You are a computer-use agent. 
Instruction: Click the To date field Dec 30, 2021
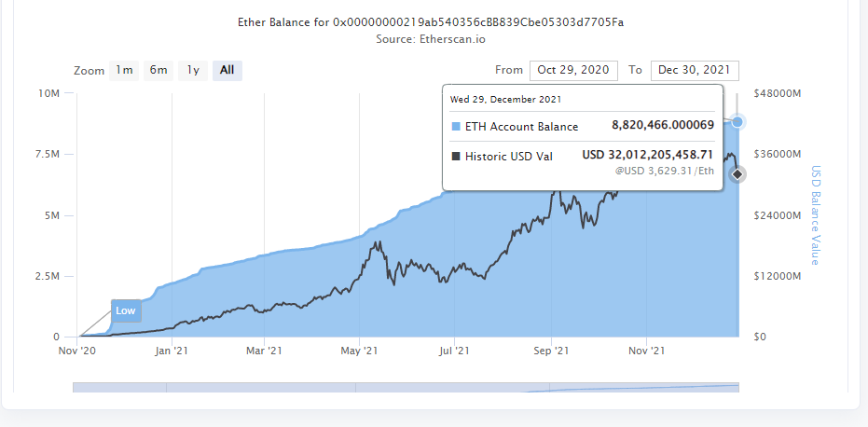pos(695,71)
